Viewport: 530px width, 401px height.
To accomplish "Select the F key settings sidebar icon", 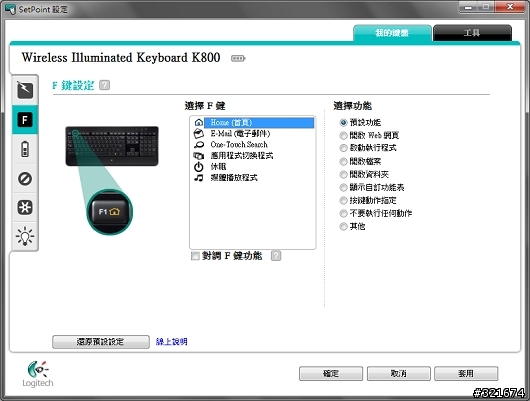I will tap(25, 119).
